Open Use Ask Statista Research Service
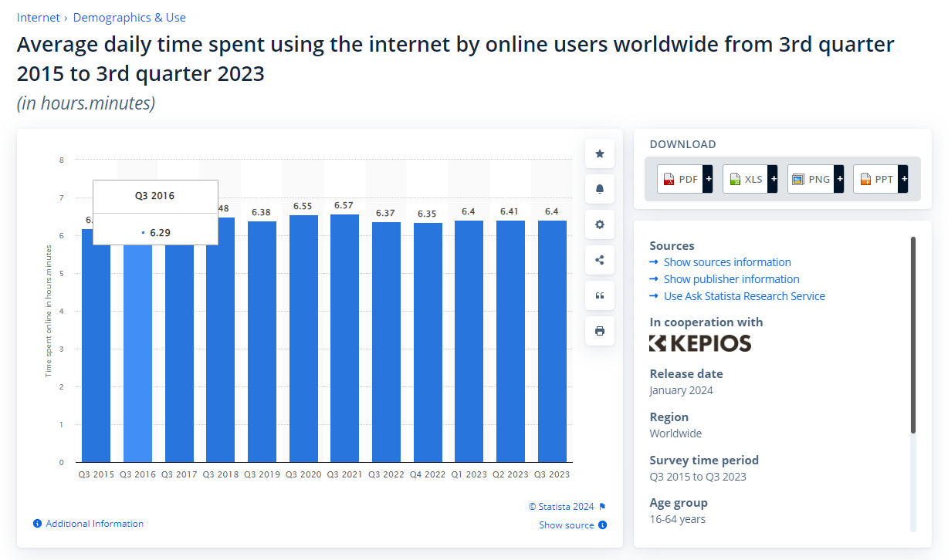 (744, 296)
